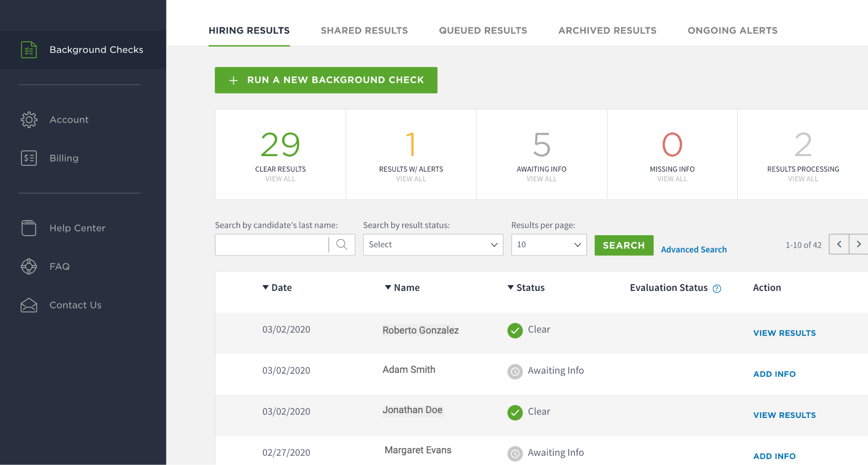Switch to Shared Results tab

click(364, 31)
